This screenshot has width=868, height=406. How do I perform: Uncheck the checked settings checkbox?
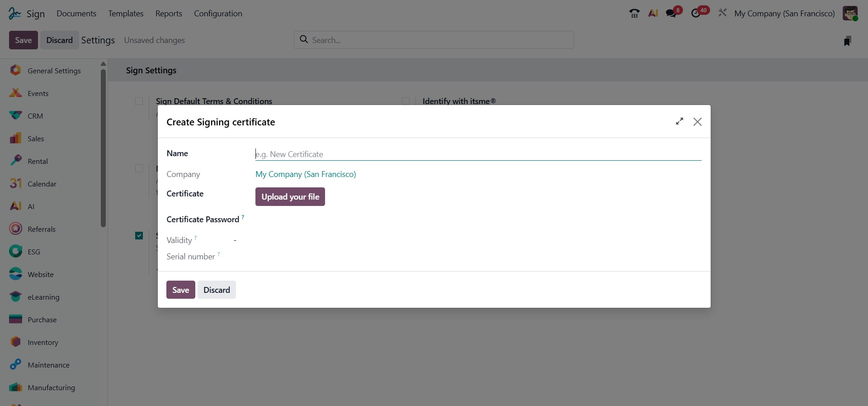click(139, 235)
